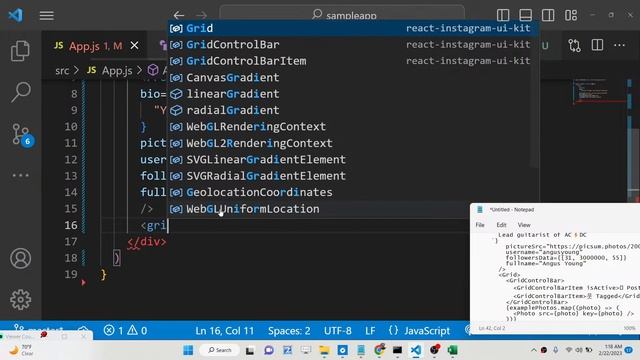Toggle the secondary side bar layout icon

pyautogui.click(x=548, y=16)
